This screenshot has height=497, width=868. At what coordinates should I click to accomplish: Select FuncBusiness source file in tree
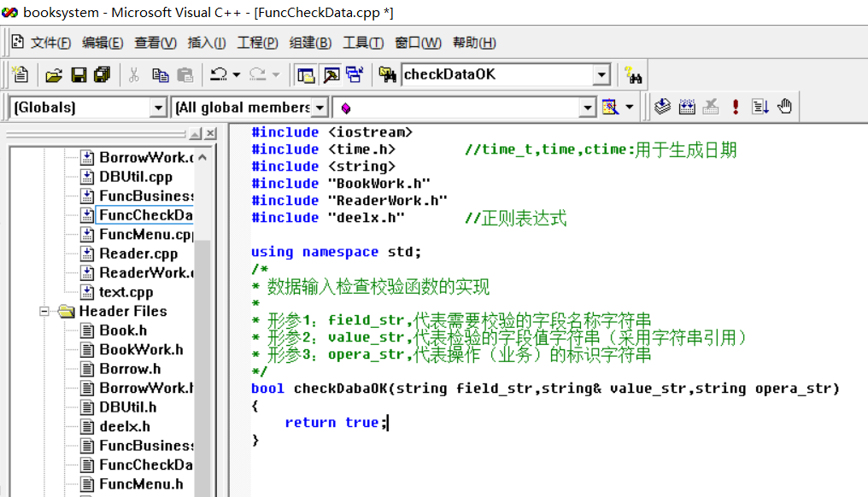coord(146,196)
